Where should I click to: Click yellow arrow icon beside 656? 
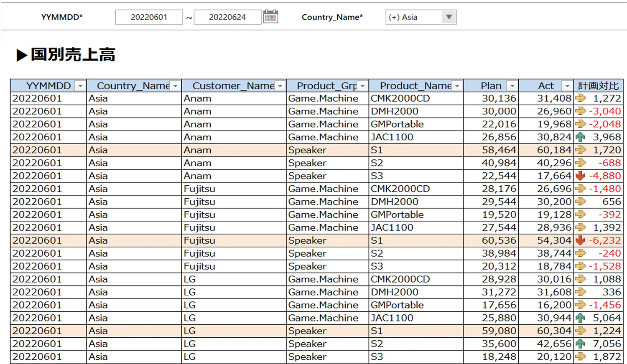point(580,202)
